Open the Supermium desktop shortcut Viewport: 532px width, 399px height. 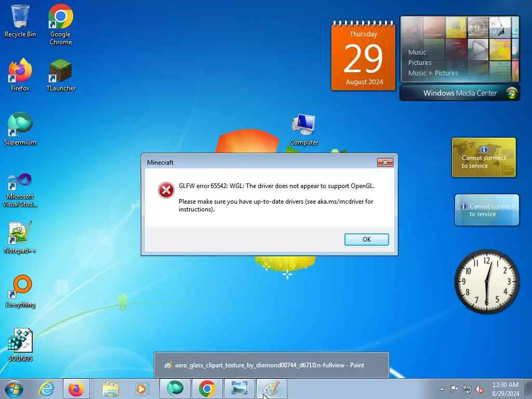pos(20,129)
